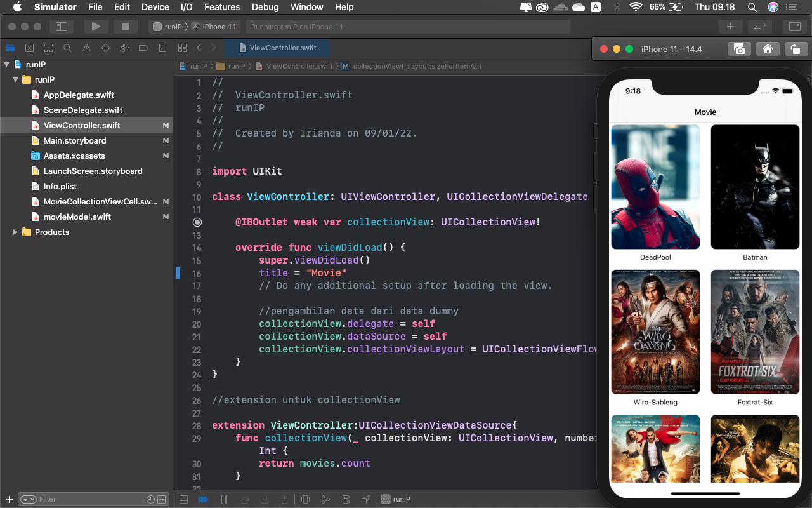Open the collectionView method jump bar menu
The image size is (812, 508).
[x=412, y=66]
